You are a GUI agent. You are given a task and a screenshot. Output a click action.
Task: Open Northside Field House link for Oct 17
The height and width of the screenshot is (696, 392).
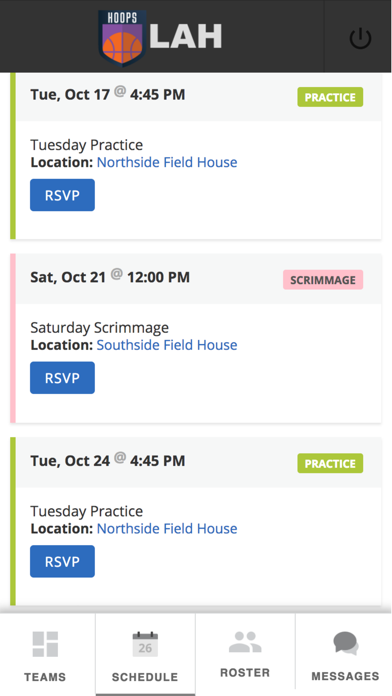(167, 162)
